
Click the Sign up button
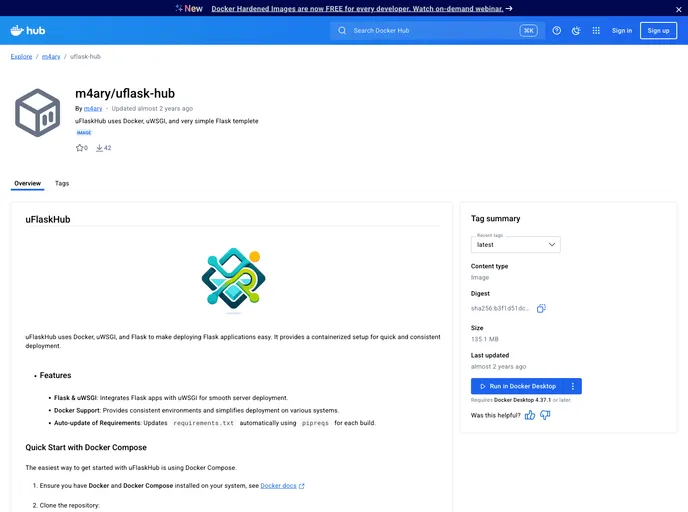[658, 31]
